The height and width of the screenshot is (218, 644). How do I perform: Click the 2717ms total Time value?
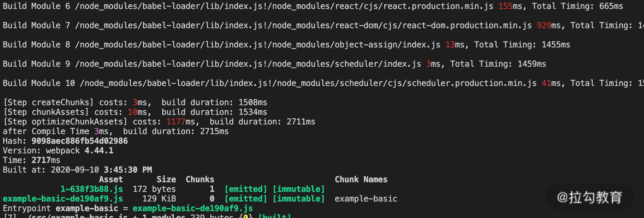pyautogui.click(x=46, y=160)
